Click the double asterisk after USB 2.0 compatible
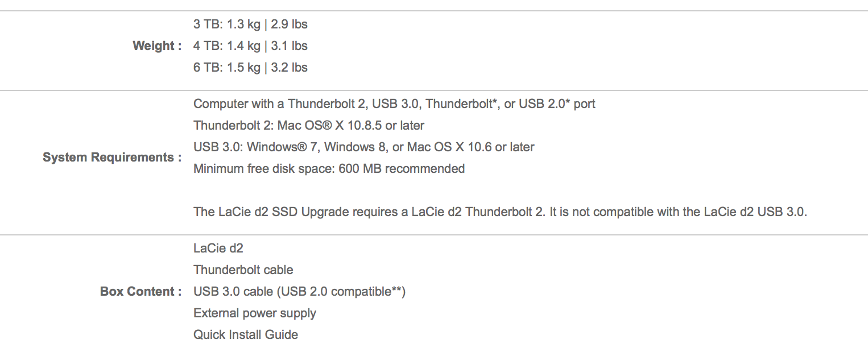The height and width of the screenshot is (356, 868). 396,289
